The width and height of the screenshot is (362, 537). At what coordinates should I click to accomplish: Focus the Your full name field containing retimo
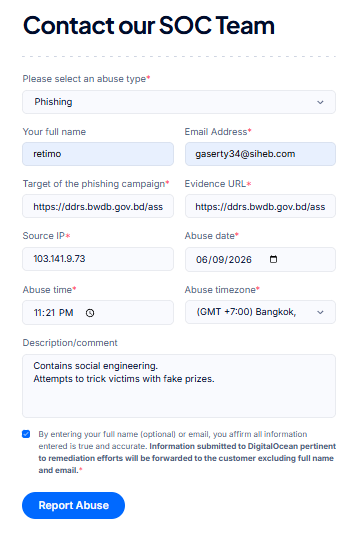pos(98,154)
